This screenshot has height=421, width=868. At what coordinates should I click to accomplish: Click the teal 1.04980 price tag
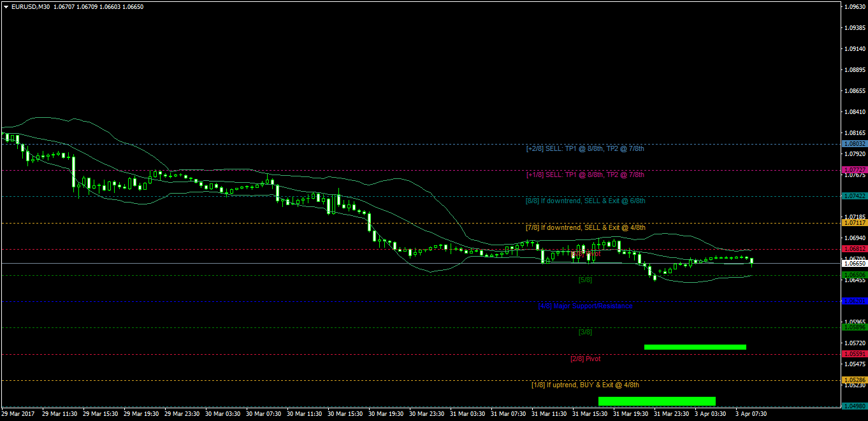854,406
